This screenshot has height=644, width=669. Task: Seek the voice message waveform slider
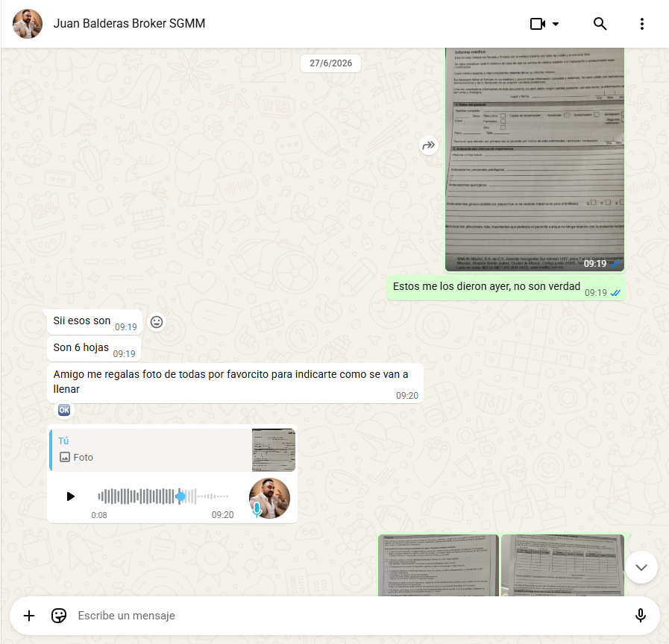163,496
